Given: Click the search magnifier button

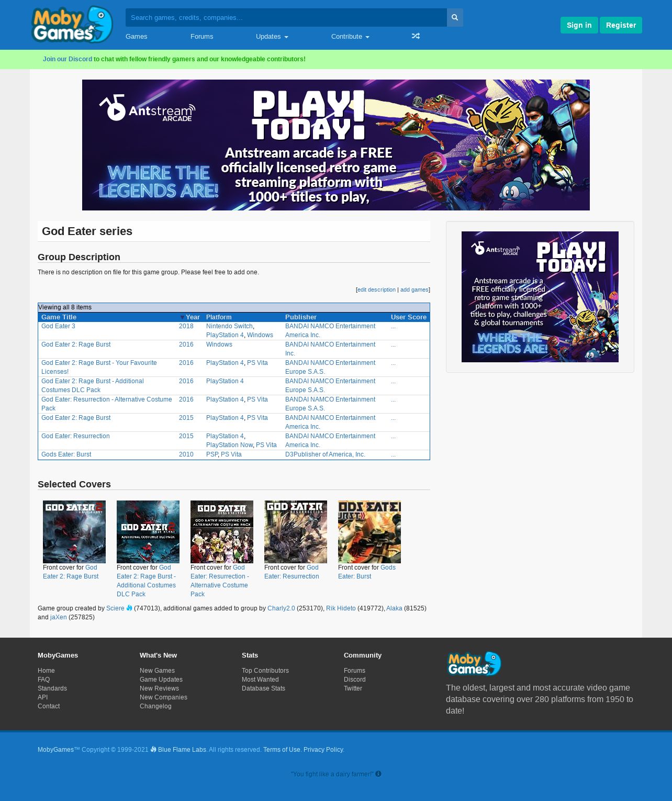Looking at the screenshot, I should tap(455, 17).
